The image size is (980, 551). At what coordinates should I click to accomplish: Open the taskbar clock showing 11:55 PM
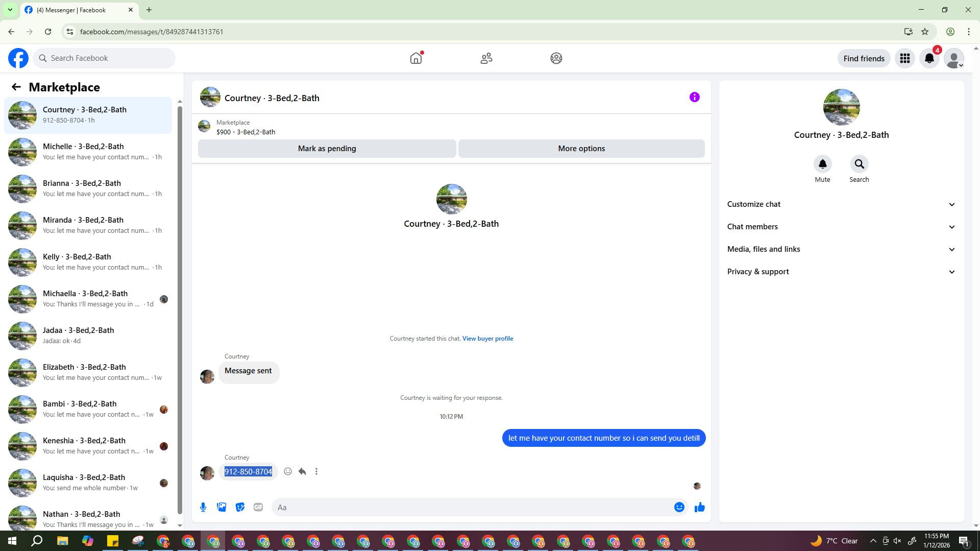point(937,541)
